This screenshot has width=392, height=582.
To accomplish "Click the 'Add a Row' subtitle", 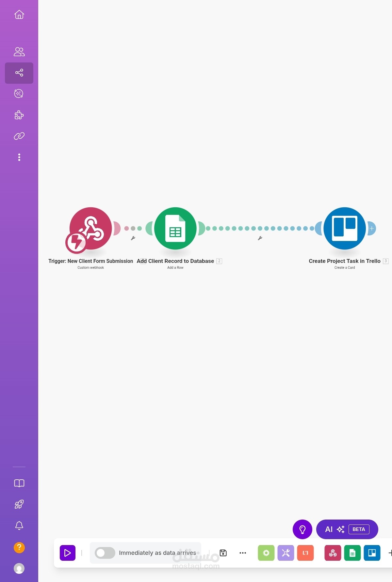I will [x=175, y=267].
